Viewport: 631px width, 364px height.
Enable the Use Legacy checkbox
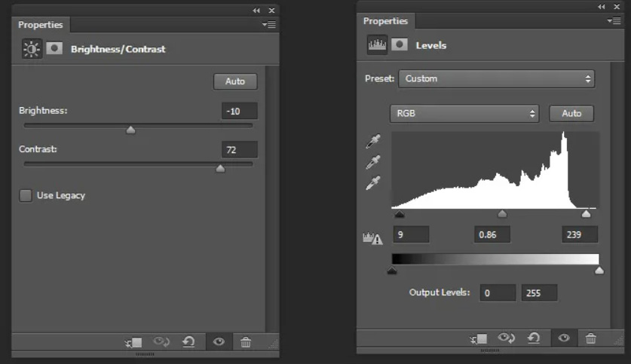(x=26, y=195)
